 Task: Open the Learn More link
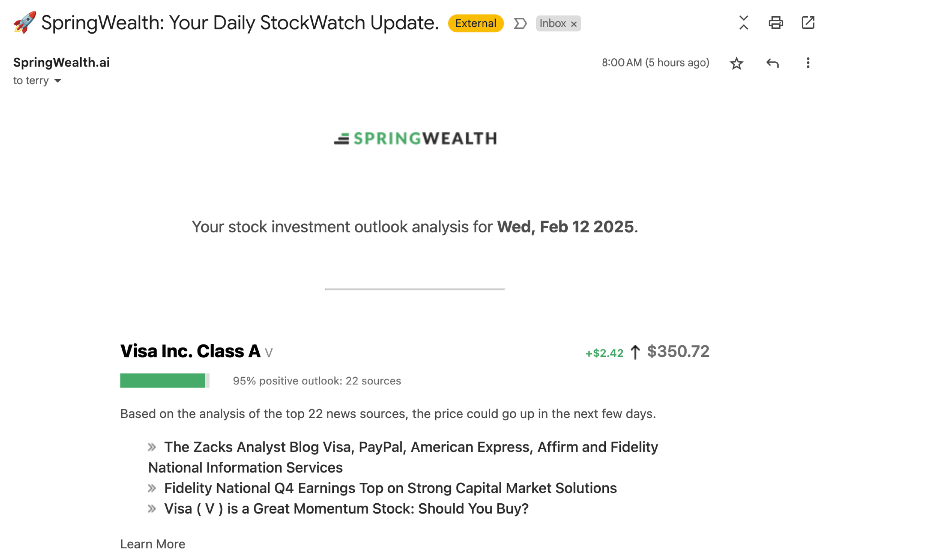[153, 544]
